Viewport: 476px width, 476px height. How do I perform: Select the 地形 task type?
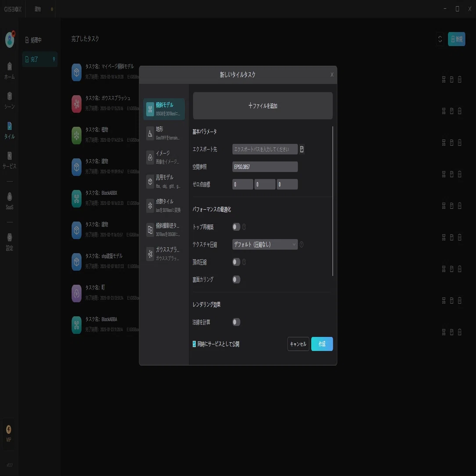(164, 133)
